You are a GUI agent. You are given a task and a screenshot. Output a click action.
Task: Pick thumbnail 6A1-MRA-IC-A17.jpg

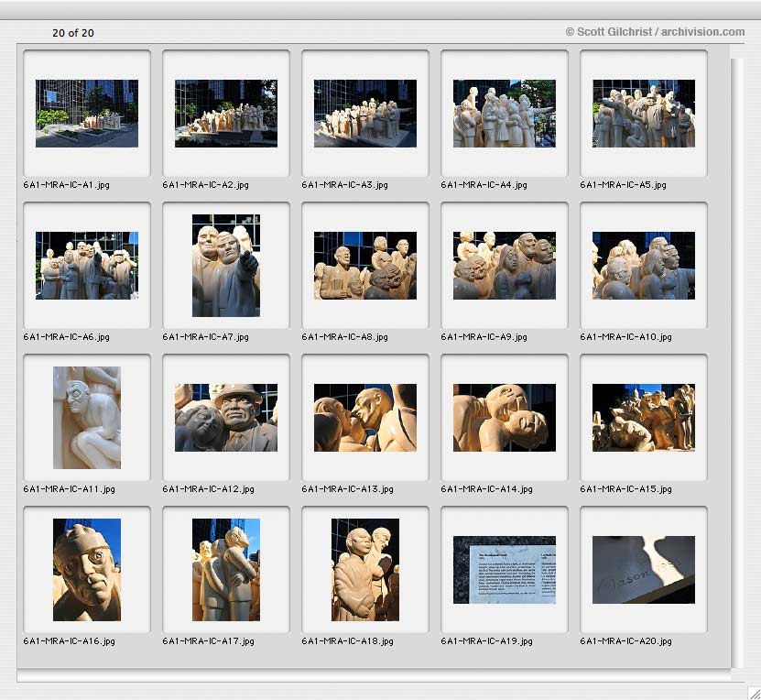click(226, 570)
